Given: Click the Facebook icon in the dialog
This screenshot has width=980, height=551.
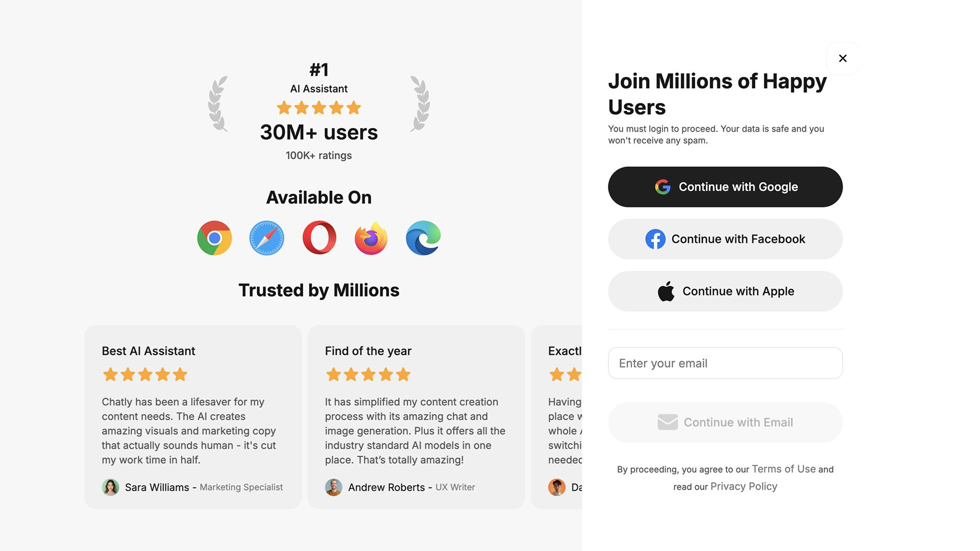Looking at the screenshot, I should click(x=656, y=239).
